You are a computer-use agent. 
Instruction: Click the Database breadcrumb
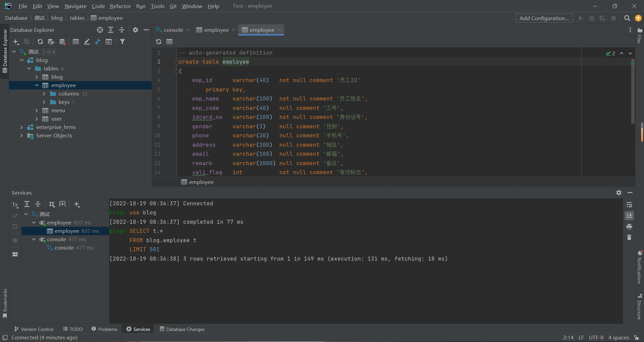16,18
